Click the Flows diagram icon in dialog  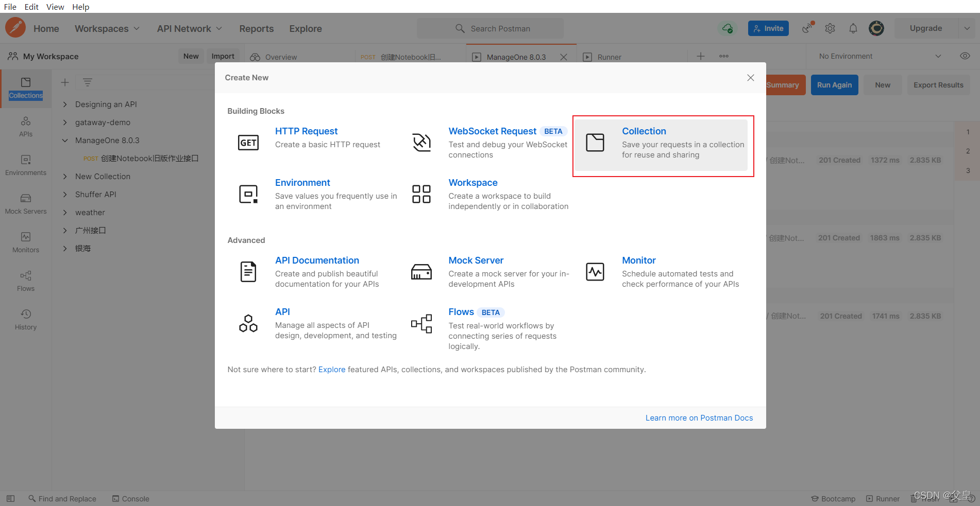[x=421, y=324]
